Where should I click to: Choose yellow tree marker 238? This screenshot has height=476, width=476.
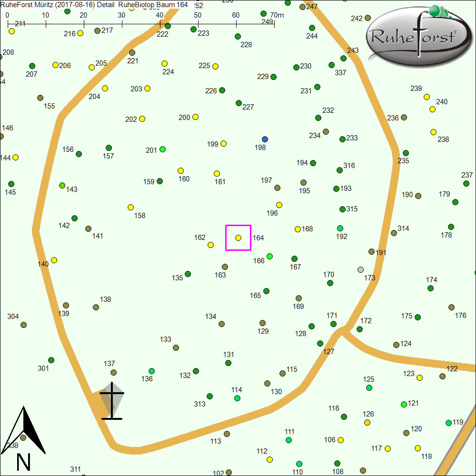click(x=433, y=132)
